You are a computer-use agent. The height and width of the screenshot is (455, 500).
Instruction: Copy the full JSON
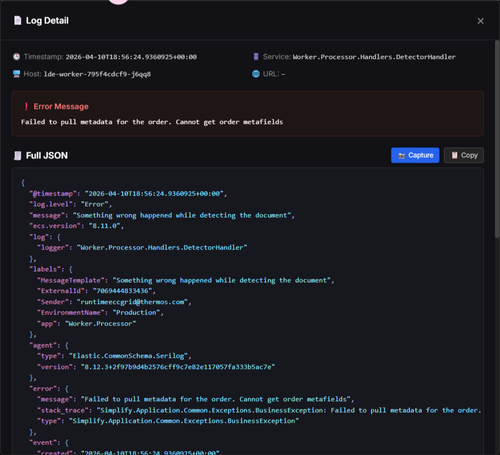pyautogui.click(x=464, y=155)
